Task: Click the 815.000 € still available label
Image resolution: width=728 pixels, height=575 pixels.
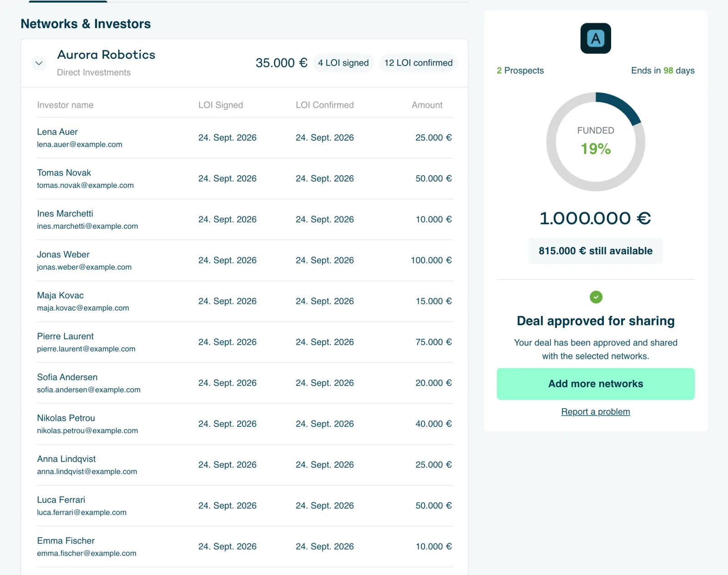Action: 596,251
